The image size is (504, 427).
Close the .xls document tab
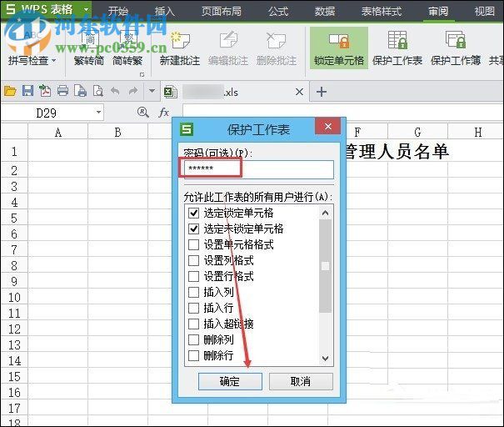(299, 92)
